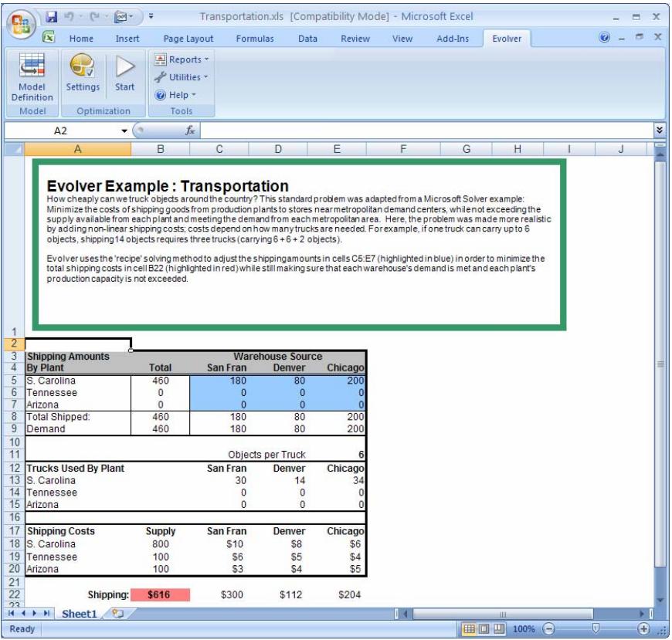Select the red total shipping cost cell
The width and height of the screenshot is (672, 640).
pos(161,595)
